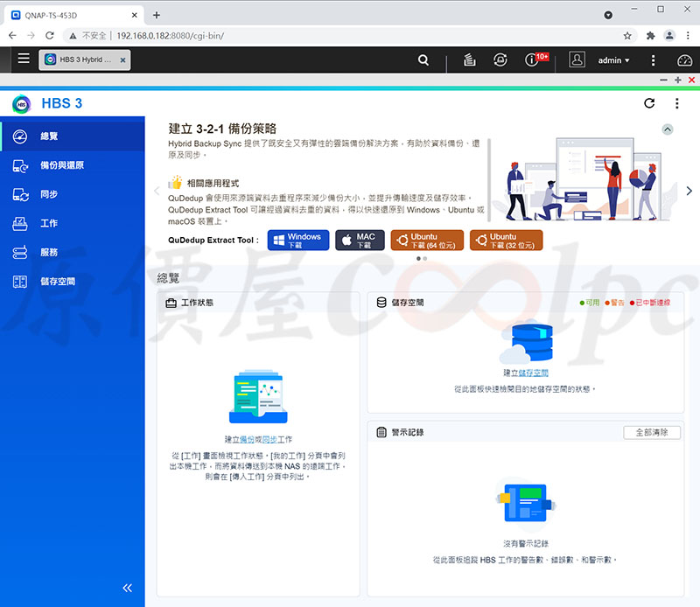Open 服務 in the sidebar
700x607 pixels.
[73, 253]
